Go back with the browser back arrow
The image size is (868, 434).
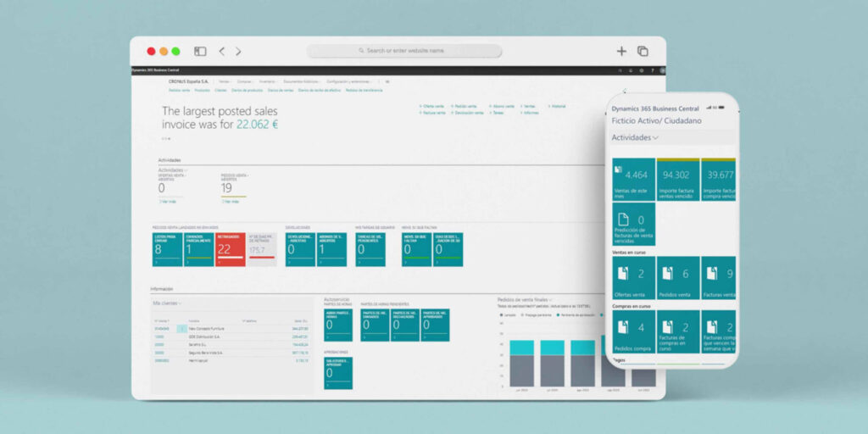pyautogui.click(x=222, y=52)
